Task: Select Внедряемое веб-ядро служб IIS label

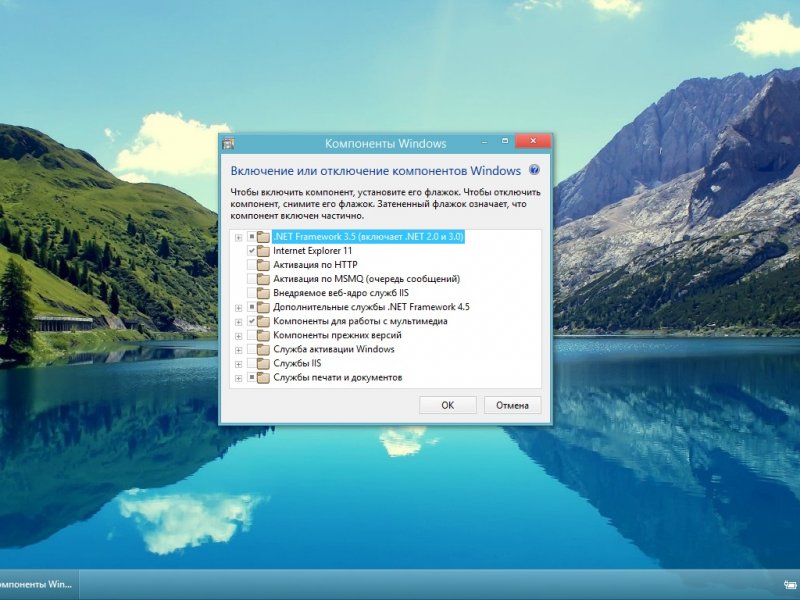Action: pos(341,293)
